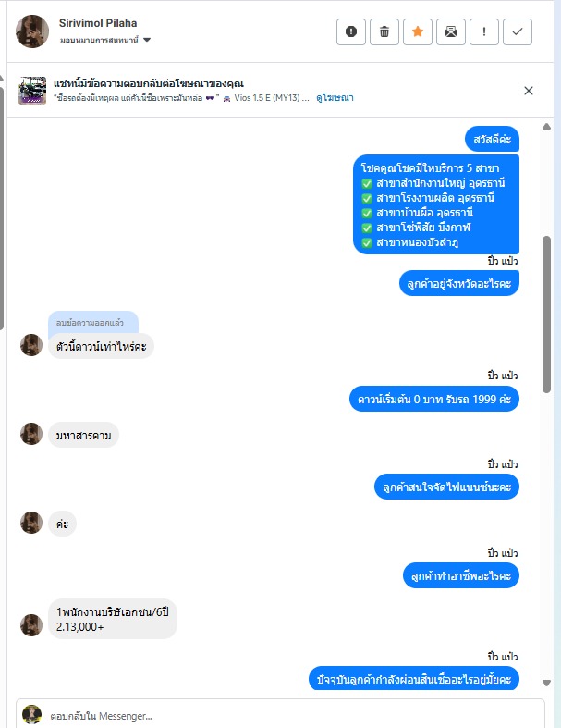Open the conversation assignment dropdown arrow
The width and height of the screenshot is (561, 728).
pos(147,40)
